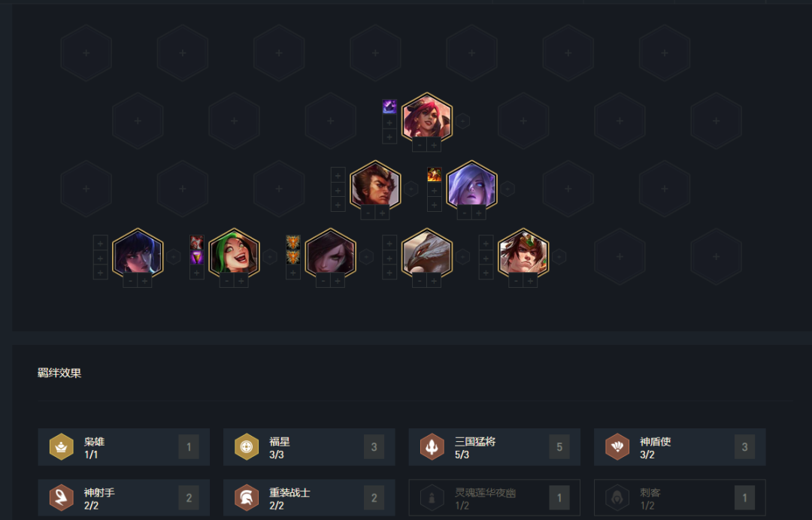This screenshot has width=812, height=520.
Task: Click the 枭雄 trait crown icon
Action: tap(61, 446)
